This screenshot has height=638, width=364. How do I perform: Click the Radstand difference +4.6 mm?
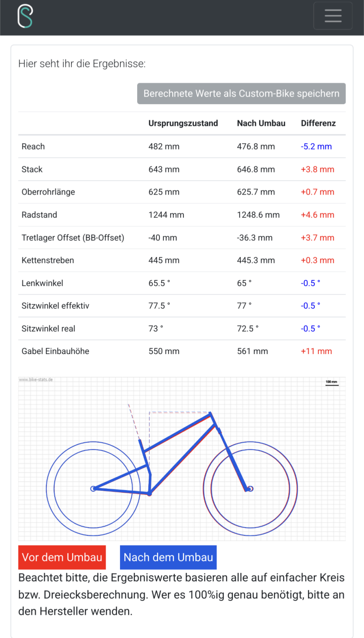(317, 215)
